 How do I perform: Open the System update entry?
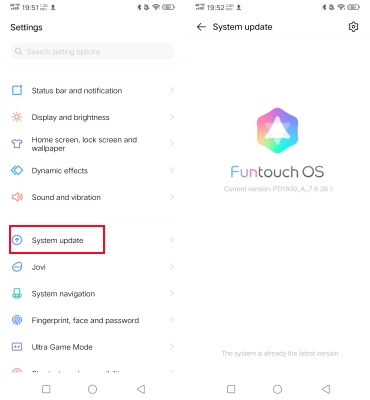click(93, 240)
